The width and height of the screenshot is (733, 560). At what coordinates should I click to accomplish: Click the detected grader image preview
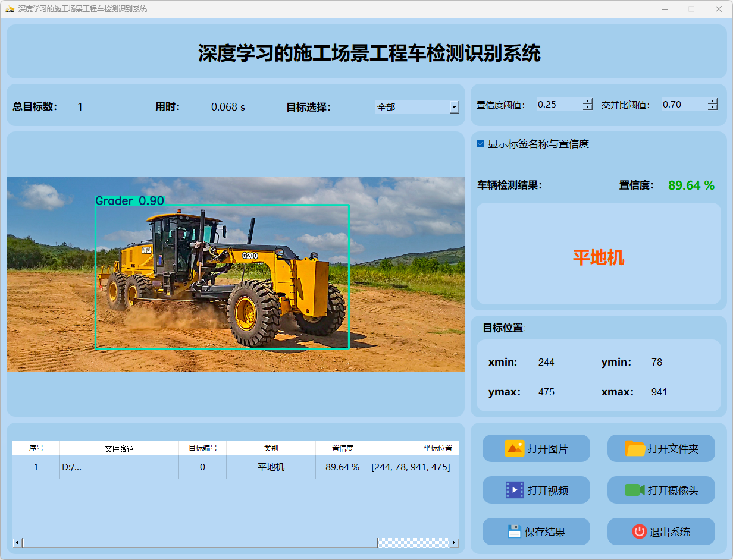click(x=236, y=274)
